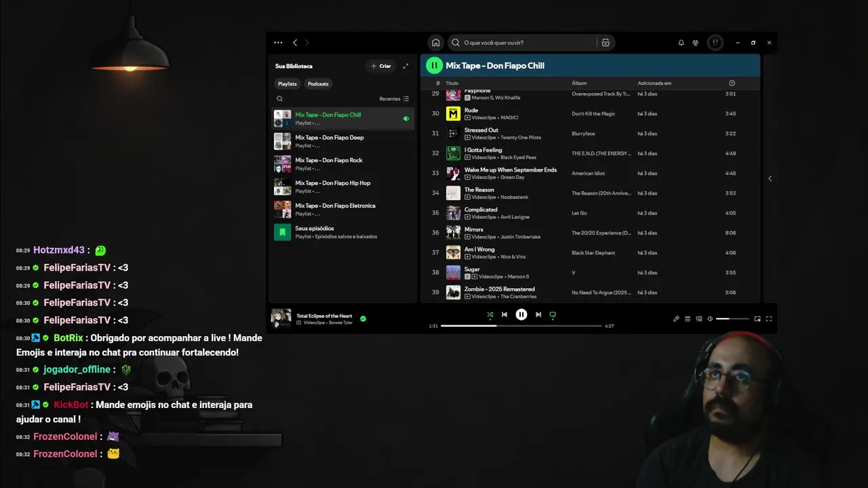This screenshot has width=868, height=488.
Task: Mute with the volume speaker icon
Action: click(710, 319)
